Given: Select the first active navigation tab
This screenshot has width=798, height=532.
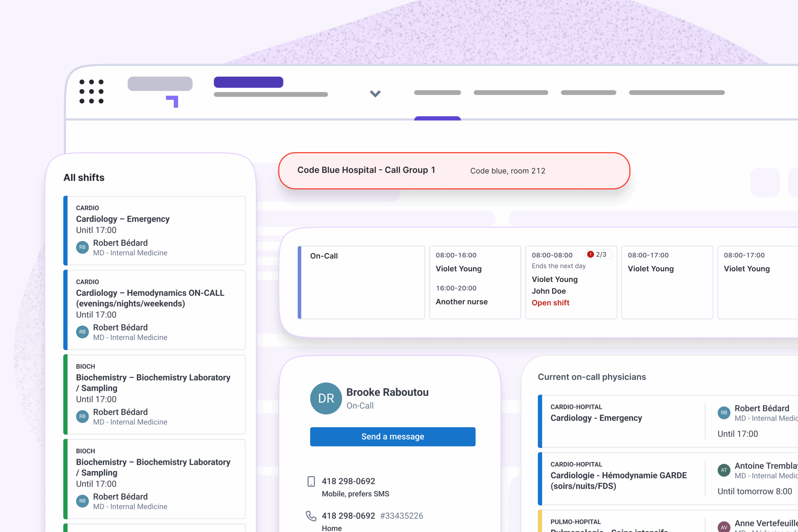Looking at the screenshot, I should click(437, 93).
